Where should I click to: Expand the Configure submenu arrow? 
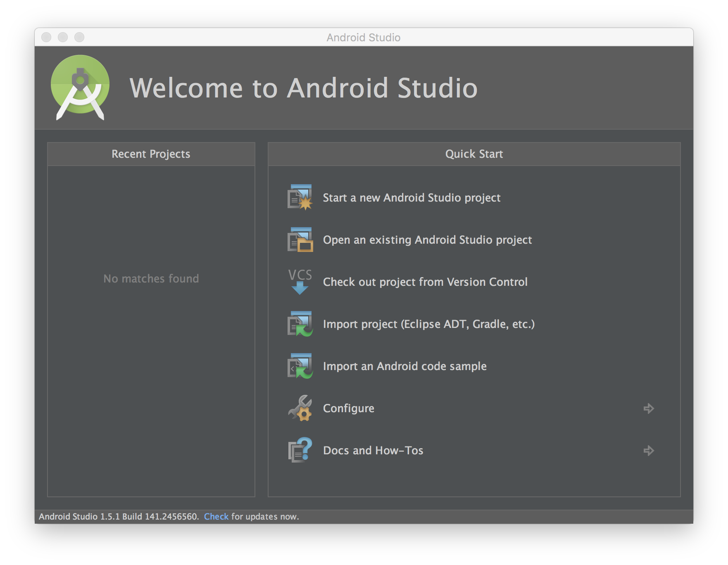(x=649, y=408)
